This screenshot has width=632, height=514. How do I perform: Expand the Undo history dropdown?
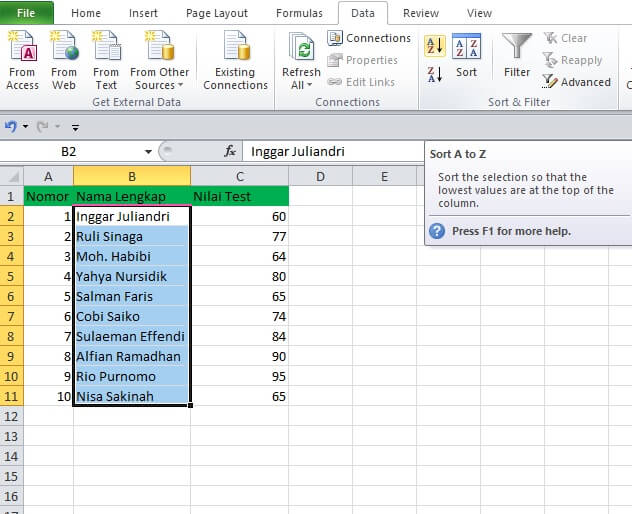(x=25, y=127)
